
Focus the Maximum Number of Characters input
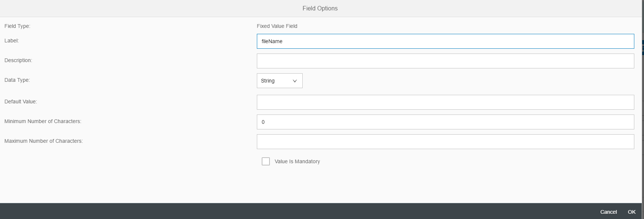(445, 142)
